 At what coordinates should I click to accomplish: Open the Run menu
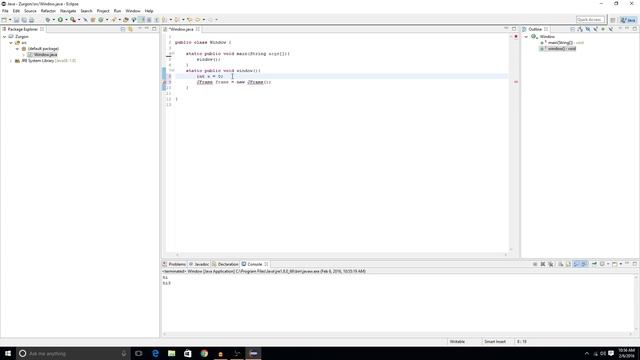[118, 11]
